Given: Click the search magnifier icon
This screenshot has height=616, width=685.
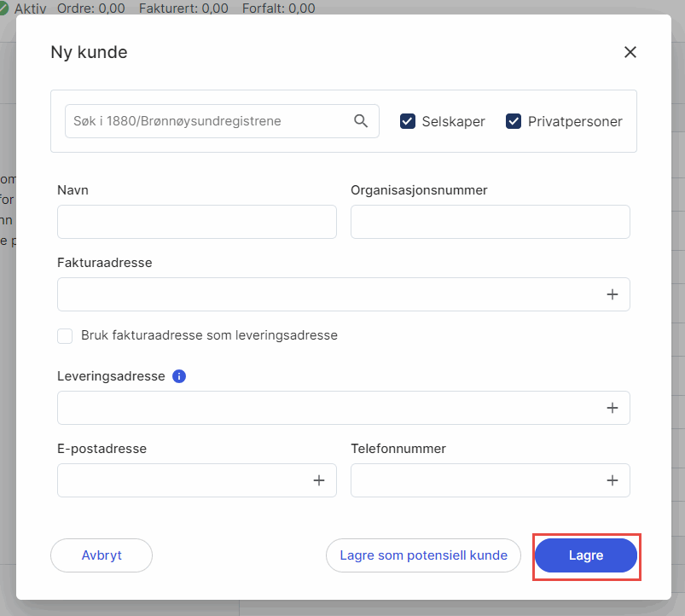Looking at the screenshot, I should click(x=361, y=121).
